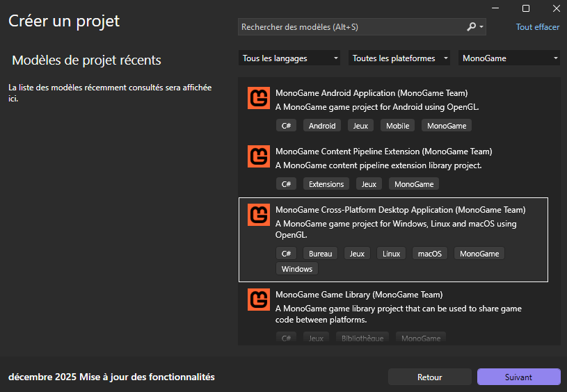The height and width of the screenshot is (392, 567).
Task: Click the C# tag on Content Pipeline Extension
Action: (x=286, y=184)
